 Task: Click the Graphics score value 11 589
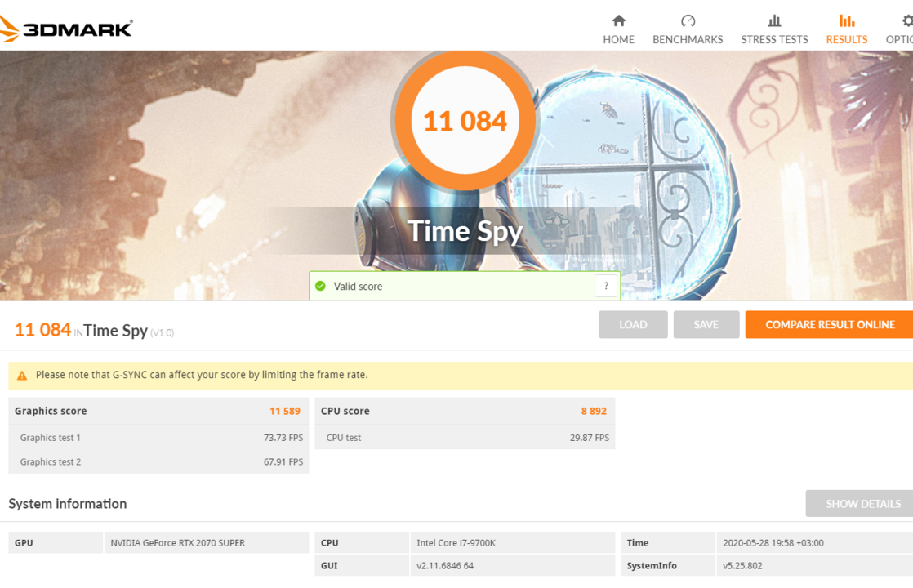[x=285, y=411]
